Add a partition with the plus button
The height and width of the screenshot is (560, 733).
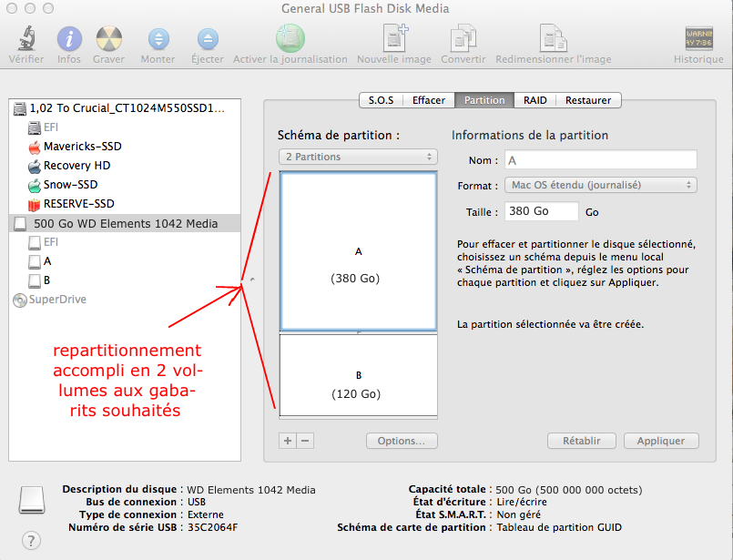pos(288,441)
